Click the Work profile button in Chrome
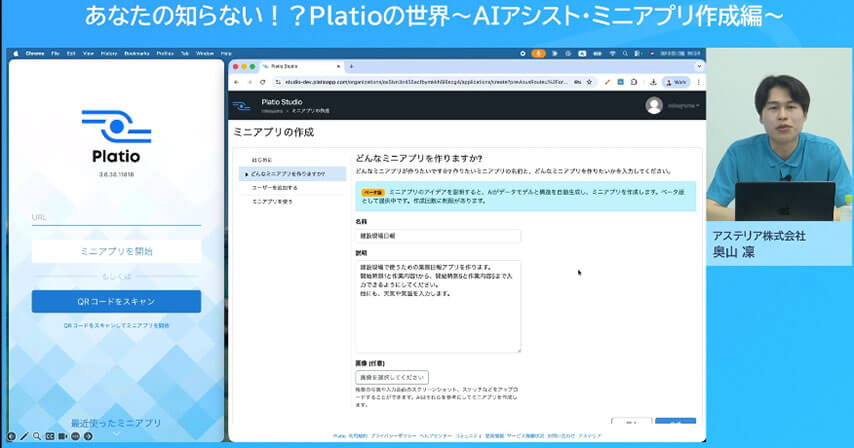 pos(676,82)
